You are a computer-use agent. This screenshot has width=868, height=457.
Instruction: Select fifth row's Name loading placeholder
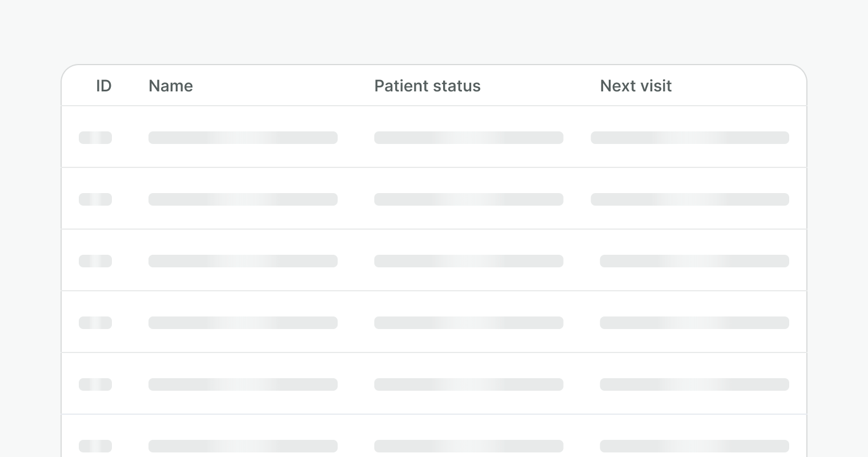pos(243,384)
